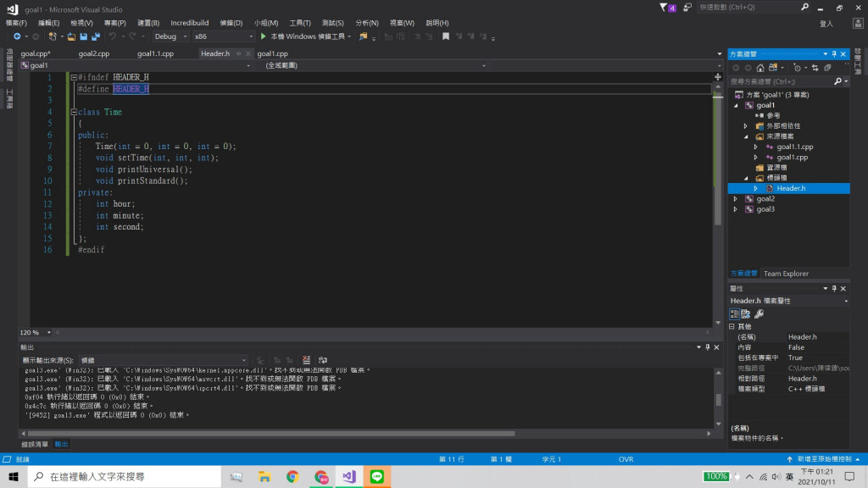
Task: Click the Undo arrow in toolbar
Action: (113, 36)
